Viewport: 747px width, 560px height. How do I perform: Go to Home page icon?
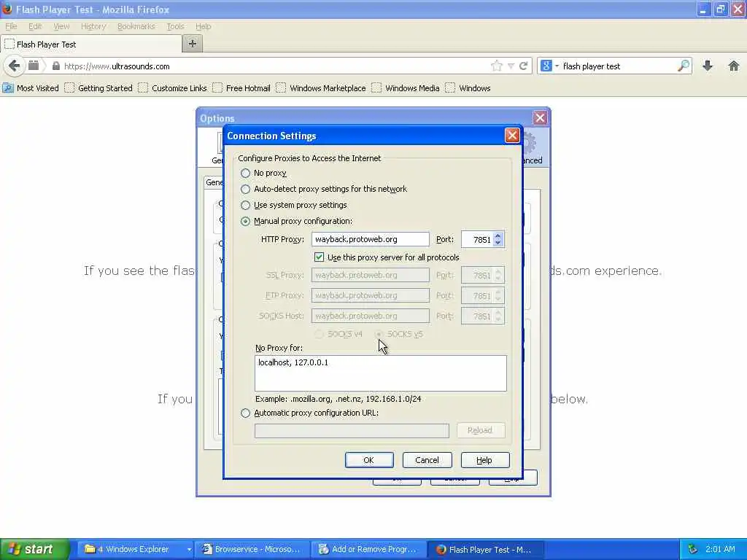coord(734,66)
